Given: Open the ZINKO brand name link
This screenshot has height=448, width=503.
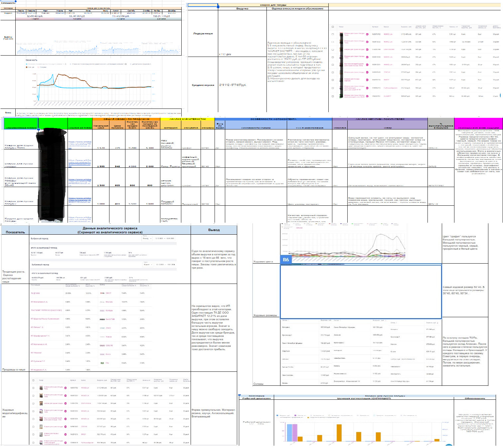Looking at the screenshot, I should [x=108, y=328].
